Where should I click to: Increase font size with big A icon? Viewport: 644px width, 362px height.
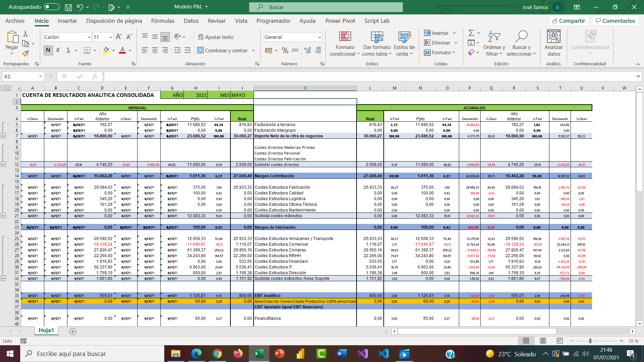pos(119,37)
